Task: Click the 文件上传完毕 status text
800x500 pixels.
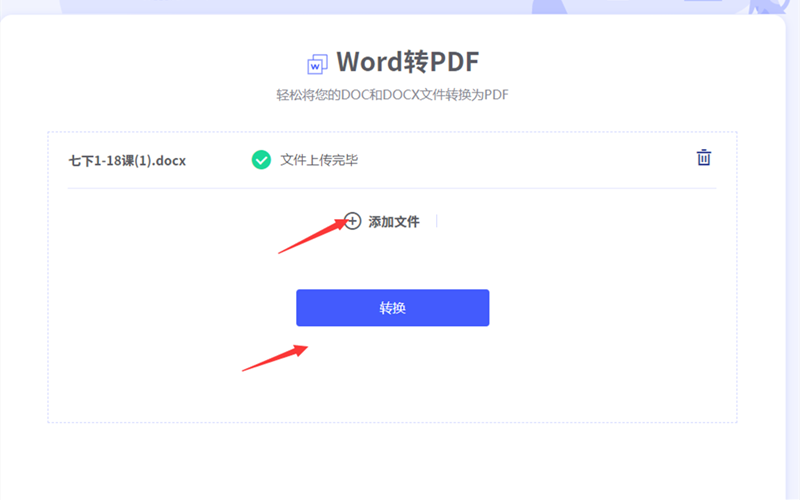Action: point(319,160)
